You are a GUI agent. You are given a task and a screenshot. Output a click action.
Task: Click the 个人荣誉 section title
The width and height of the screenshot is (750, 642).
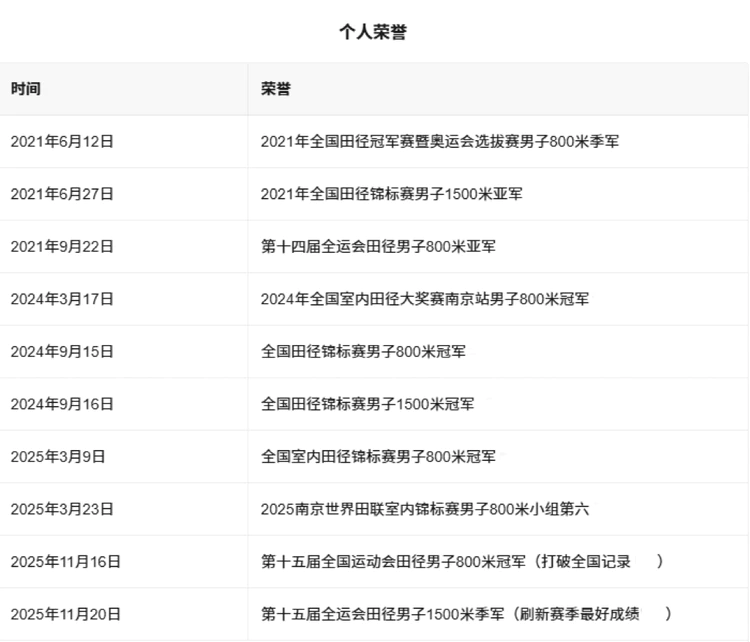pyautogui.click(x=373, y=32)
